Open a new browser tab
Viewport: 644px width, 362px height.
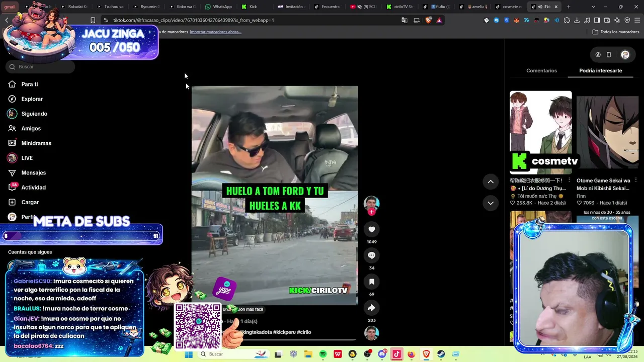pos(568,7)
